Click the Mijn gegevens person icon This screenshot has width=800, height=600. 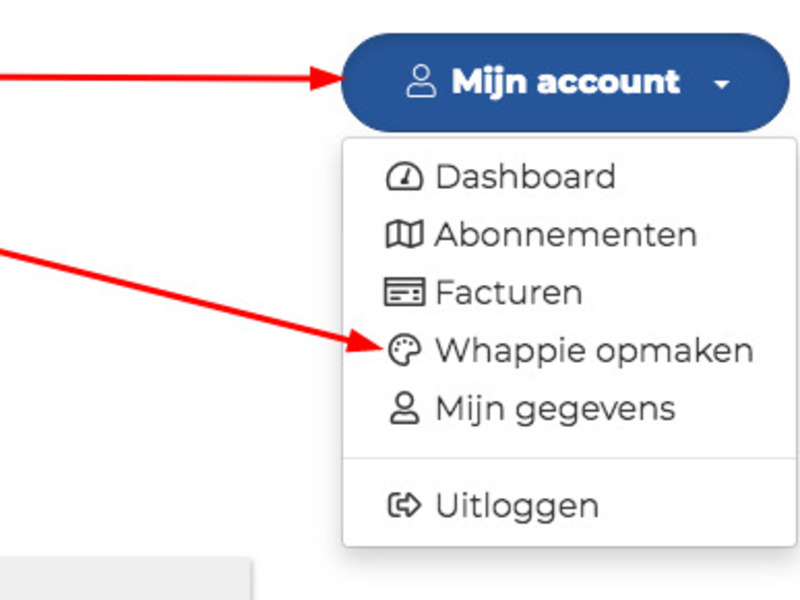point(405,408)
